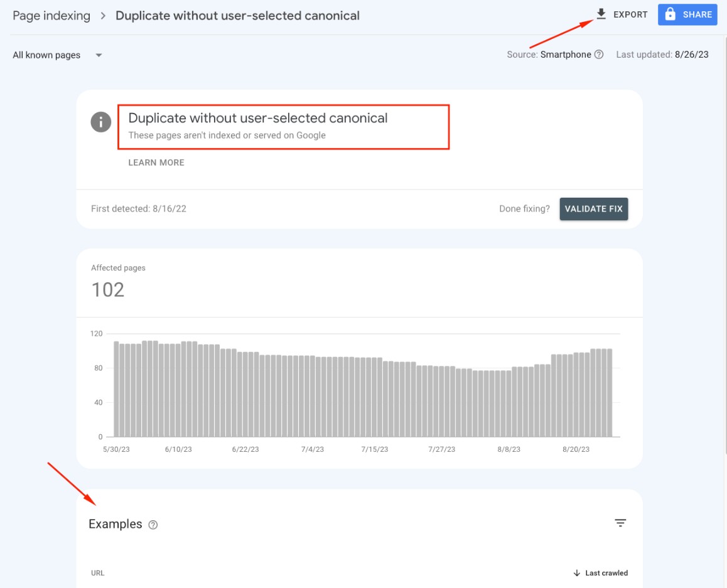Image resolution: width=727 pixels, height=588 pixels.
Task: Open the filter icon in the Examples panel
Action: coord(620,523)
